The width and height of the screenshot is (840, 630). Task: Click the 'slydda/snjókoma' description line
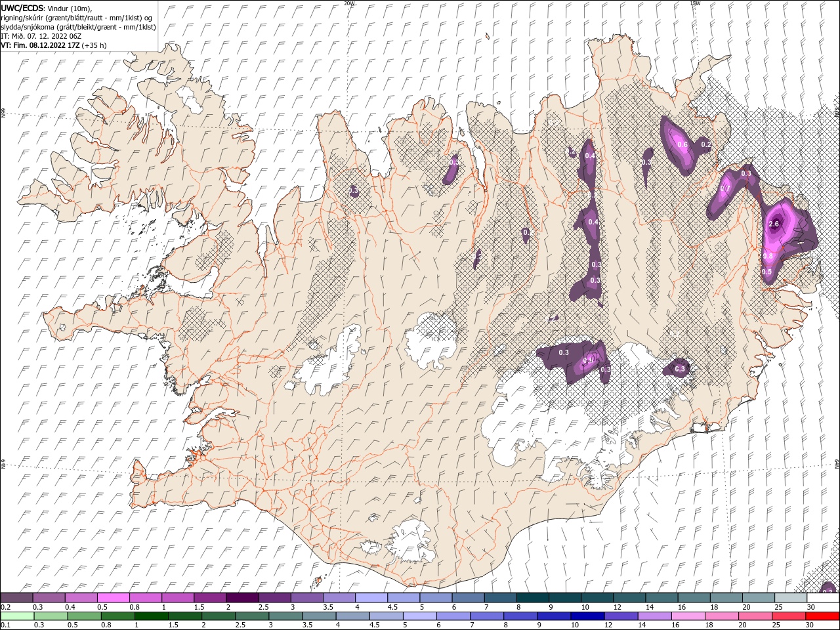(x=79, y=27)
